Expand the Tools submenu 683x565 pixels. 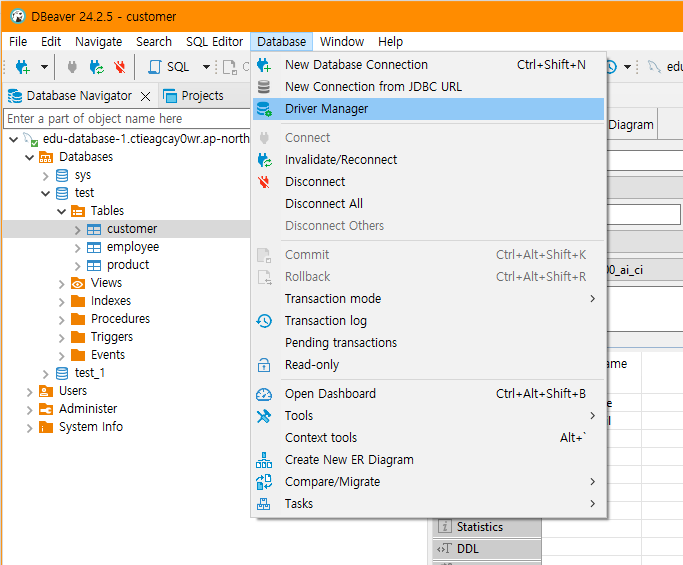(428, 416)
